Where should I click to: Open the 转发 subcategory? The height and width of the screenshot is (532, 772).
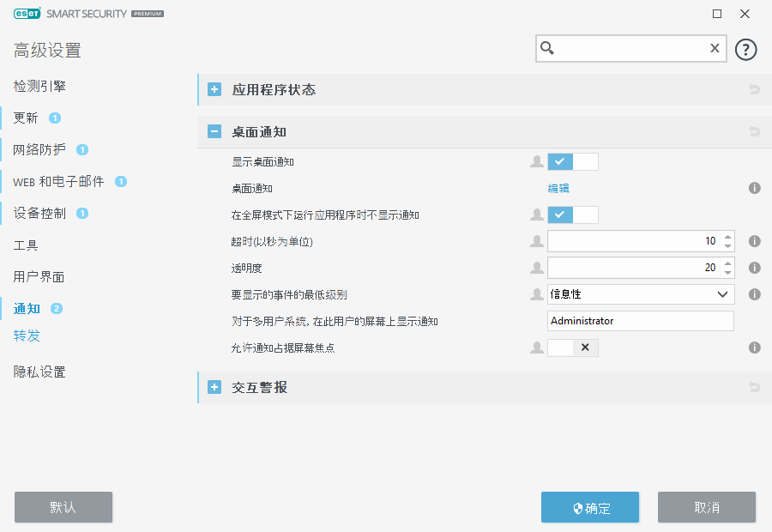click(27, 336)
